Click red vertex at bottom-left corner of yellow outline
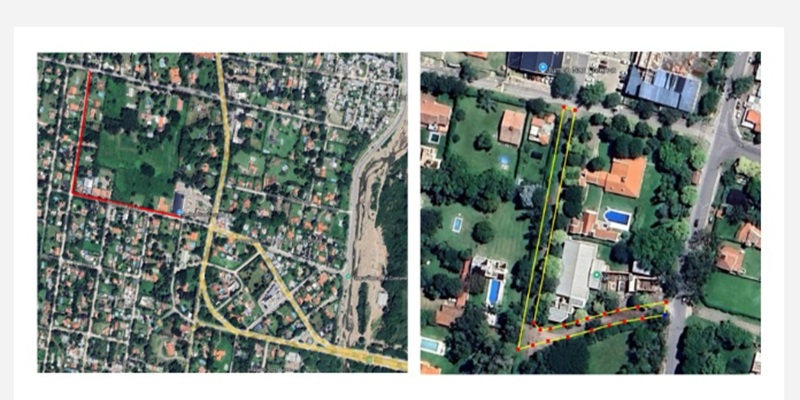800x400 pixels. coord(518,349)
